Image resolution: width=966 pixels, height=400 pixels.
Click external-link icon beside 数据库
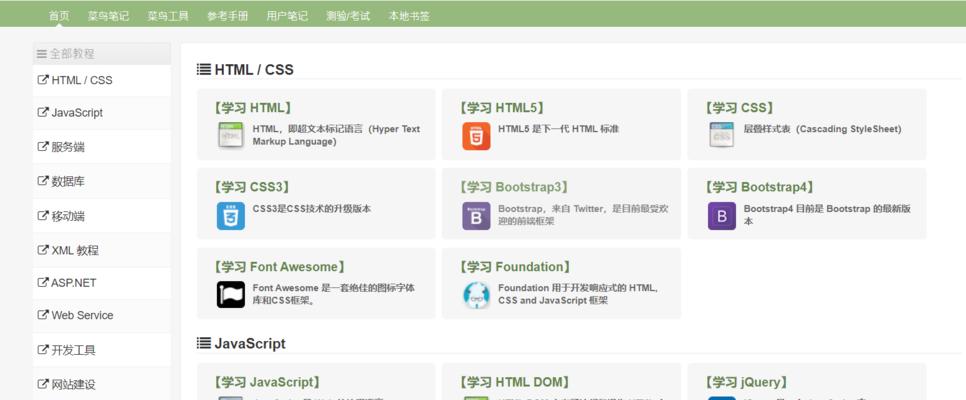[x=43, y=181]
